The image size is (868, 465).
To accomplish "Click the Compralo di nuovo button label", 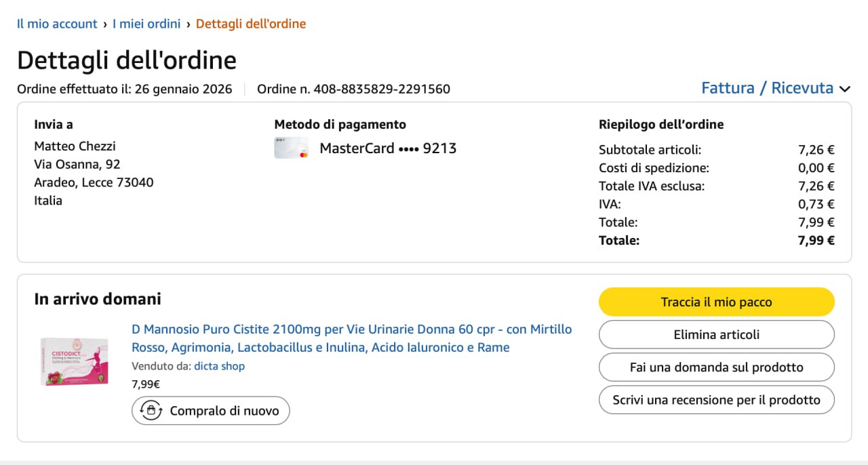I will [224, 411].
